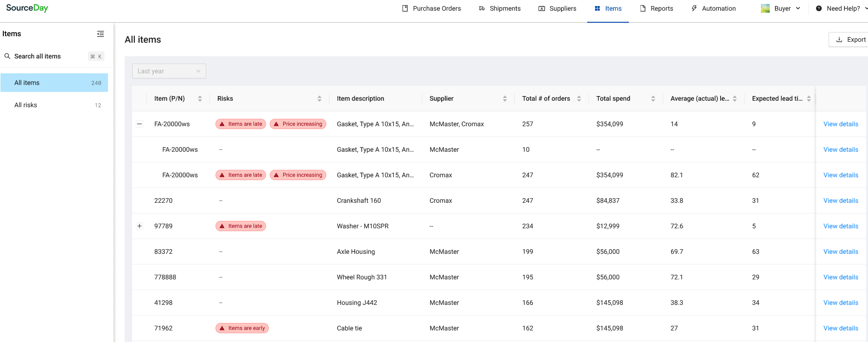Viewport: 868px width, 342px height.
Task: View details for the McMaster-only FA-20000ws row
Action: point(841,149)
